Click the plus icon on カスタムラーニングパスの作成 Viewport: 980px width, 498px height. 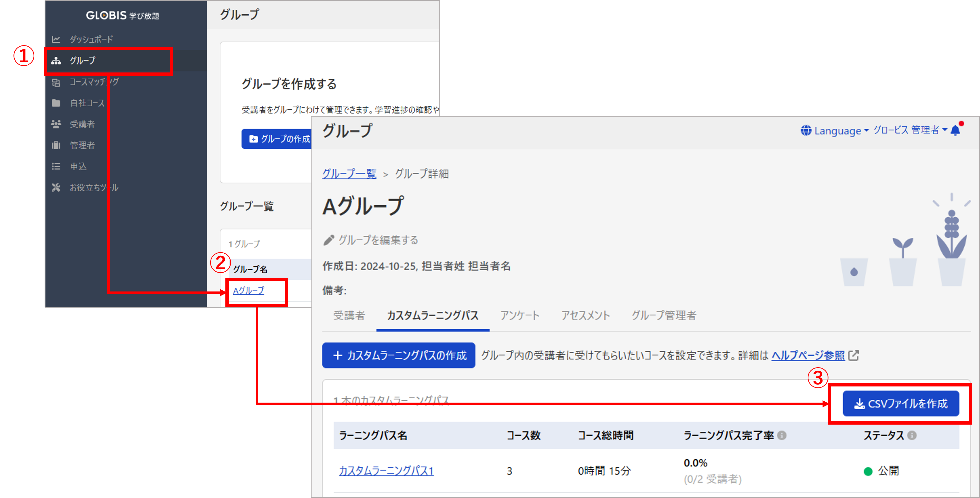[x=337, y=355]
